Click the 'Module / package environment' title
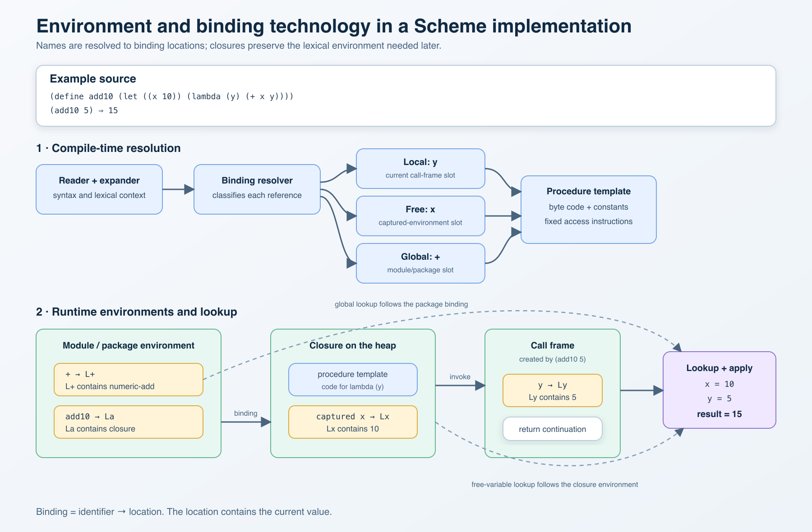This screenshot has width=812, height=532. [129, 345]
